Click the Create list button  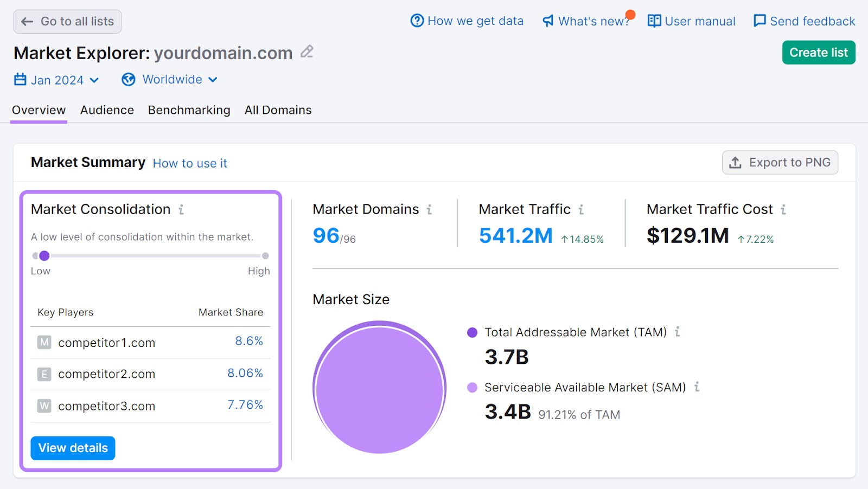[x=818, y=52]
